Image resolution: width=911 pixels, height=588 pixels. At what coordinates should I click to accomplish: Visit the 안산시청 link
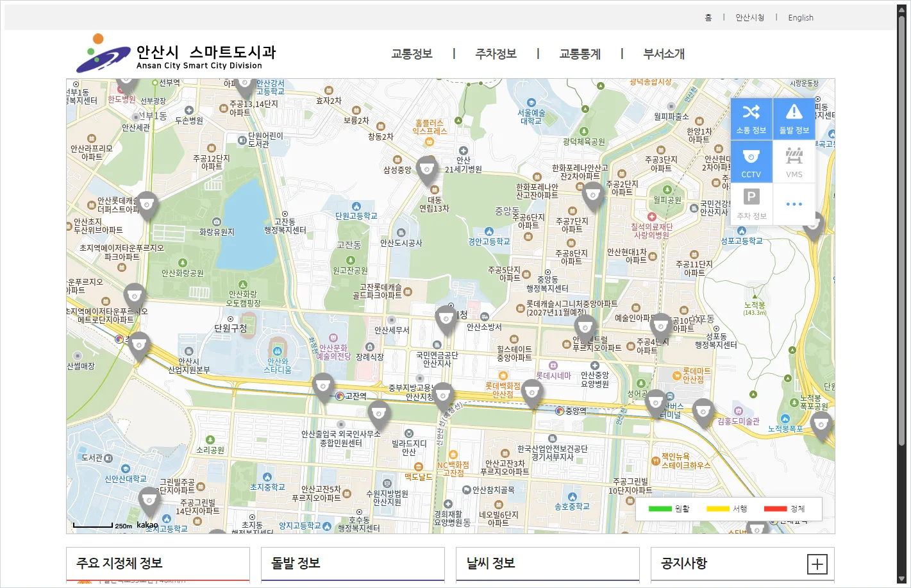pos(749,18)
